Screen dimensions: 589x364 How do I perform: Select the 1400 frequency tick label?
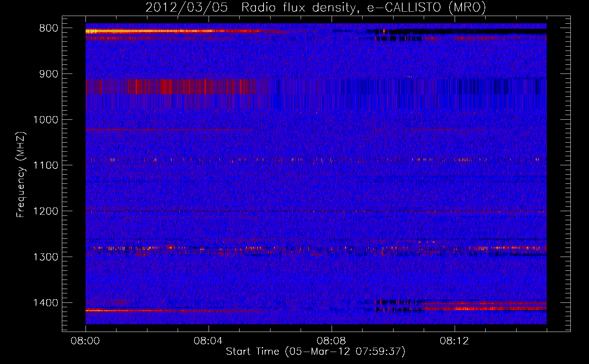46,302
